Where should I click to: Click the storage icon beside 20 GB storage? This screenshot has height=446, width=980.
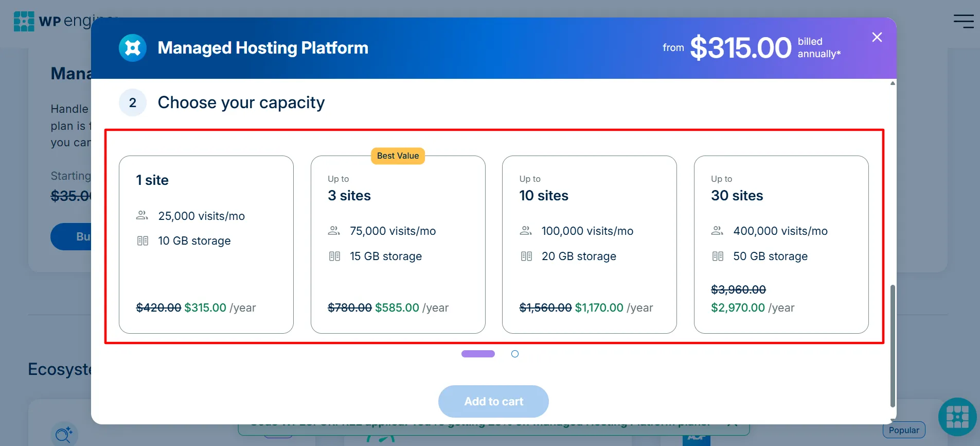pos(526,256)
